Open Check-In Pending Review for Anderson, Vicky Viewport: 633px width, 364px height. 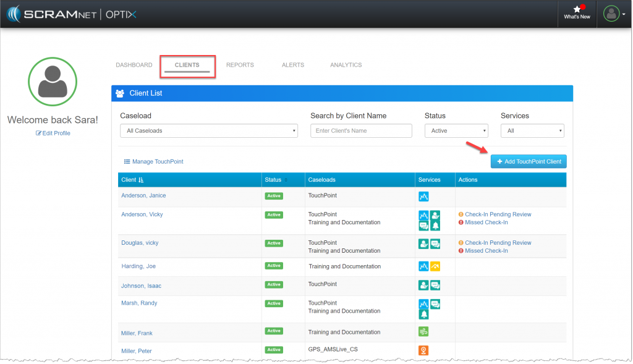[498, 214]
